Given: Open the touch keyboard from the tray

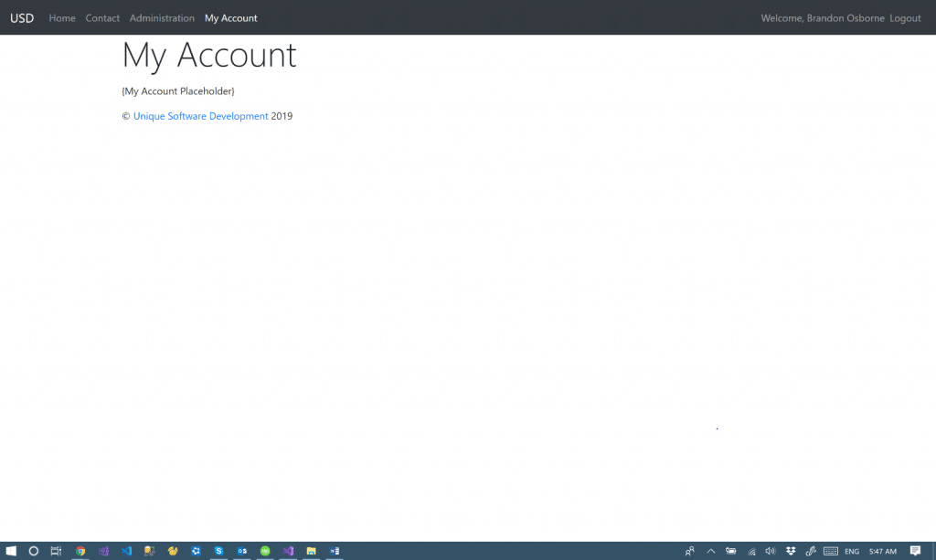Looking at the screenshot, I should [830, 551].
